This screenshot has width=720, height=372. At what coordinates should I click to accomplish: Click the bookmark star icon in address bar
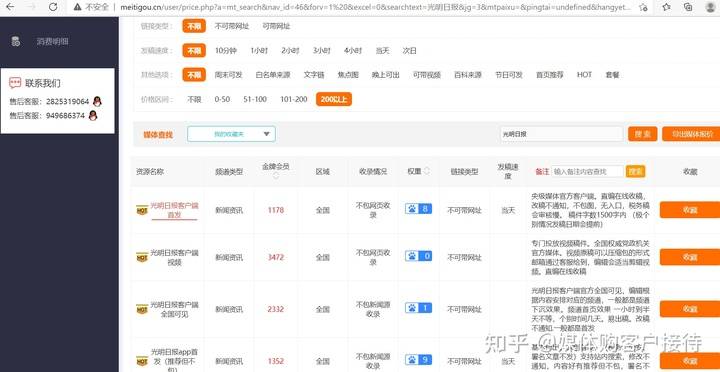pos(643,7)
